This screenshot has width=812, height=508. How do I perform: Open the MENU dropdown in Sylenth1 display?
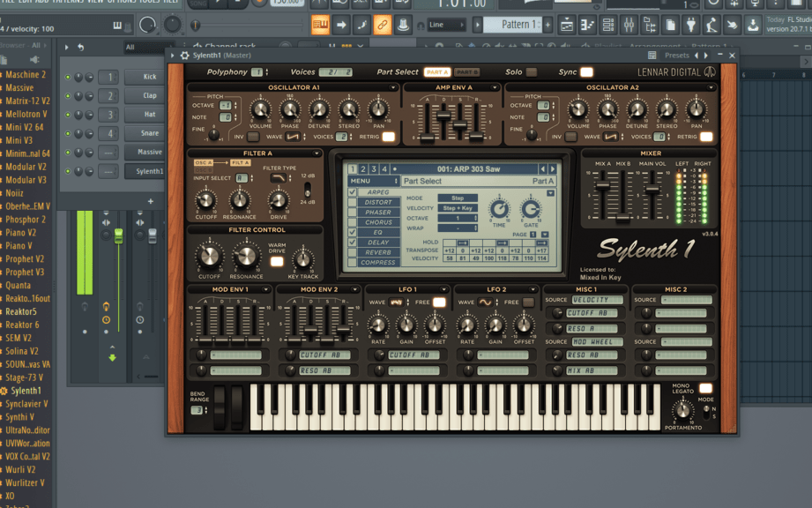coord(373,181)
